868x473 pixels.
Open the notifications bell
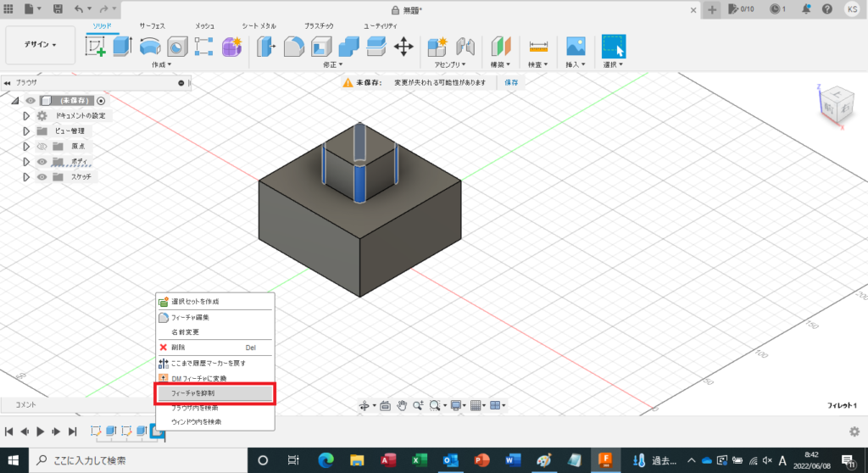click(x=806, y=8)
